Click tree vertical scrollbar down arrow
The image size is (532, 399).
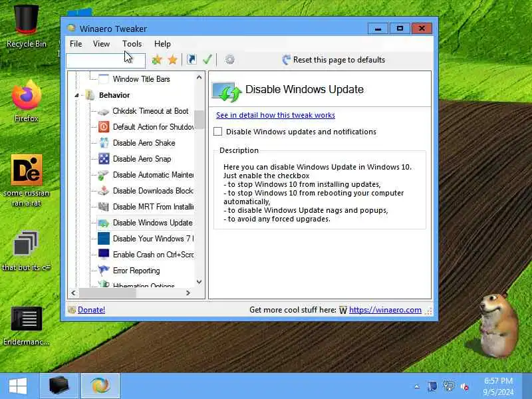(199, 281)
